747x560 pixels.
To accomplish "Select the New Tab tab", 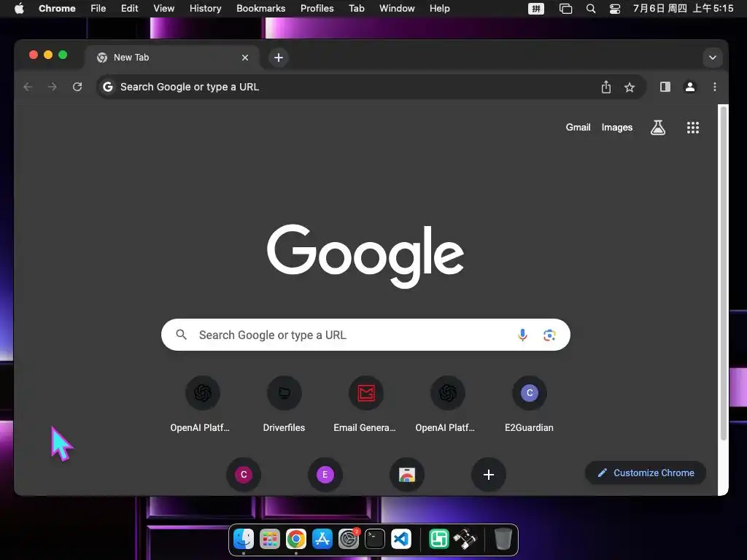I will coord(172,58).
